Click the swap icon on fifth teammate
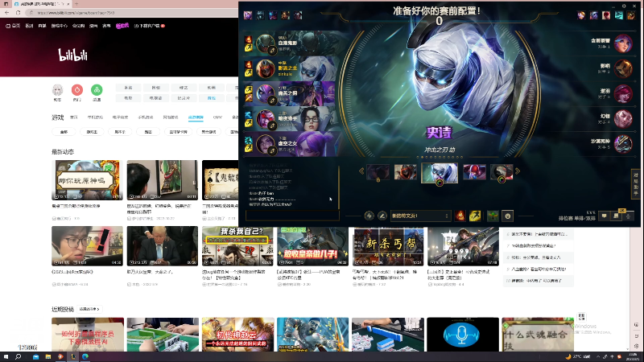Viewport: 644px width, 362px height. [272, 151]
